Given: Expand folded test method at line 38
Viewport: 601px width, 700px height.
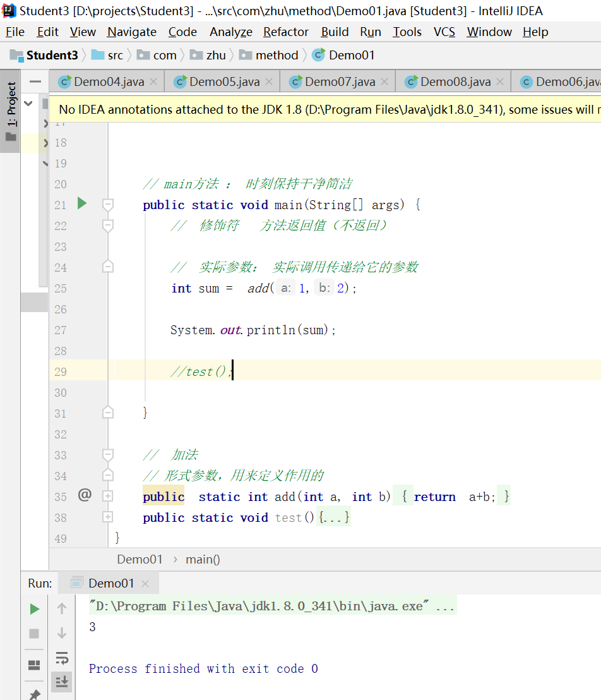Looking at the screenshot, I should click(x=107, y=517).
